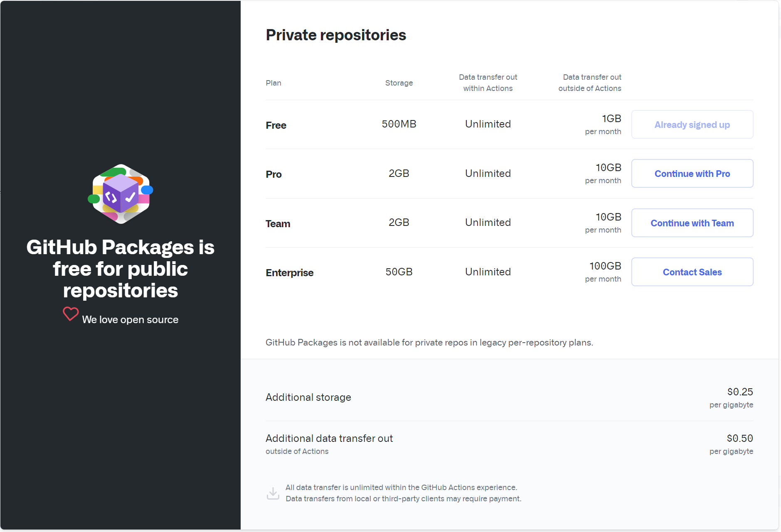Click the red heart icon
Viewport: 781px width, 532px height.
pos(71,314)
